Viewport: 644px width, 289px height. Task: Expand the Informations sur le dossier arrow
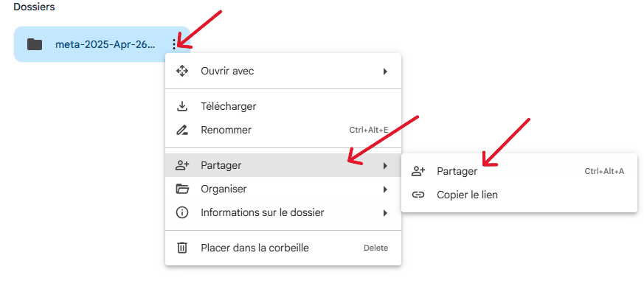click(385, 213)
